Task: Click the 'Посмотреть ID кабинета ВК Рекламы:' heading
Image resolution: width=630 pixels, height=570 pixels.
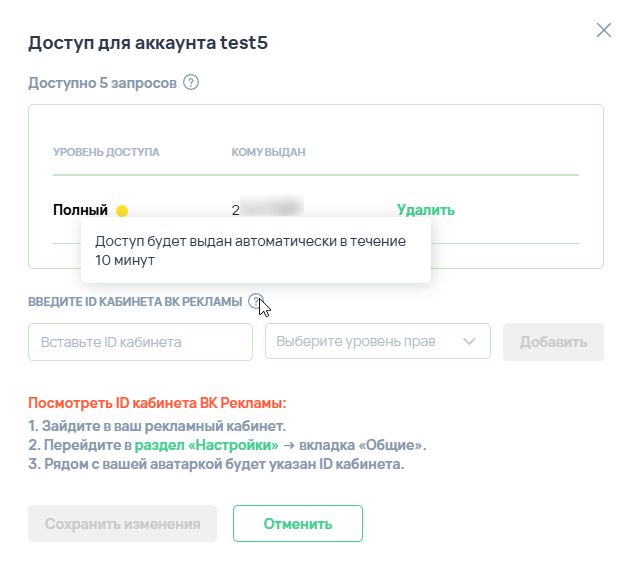Action: 157,402
